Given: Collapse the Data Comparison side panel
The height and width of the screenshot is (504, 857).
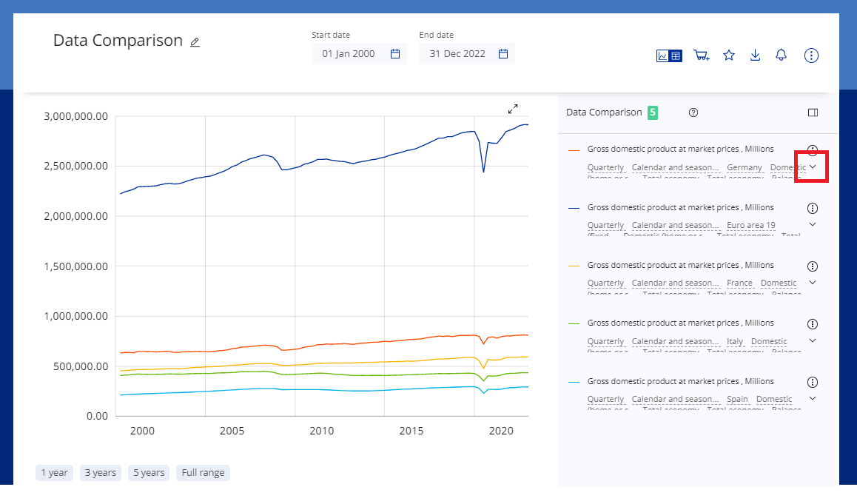Looking at the screenshot, I should [813, 112].
